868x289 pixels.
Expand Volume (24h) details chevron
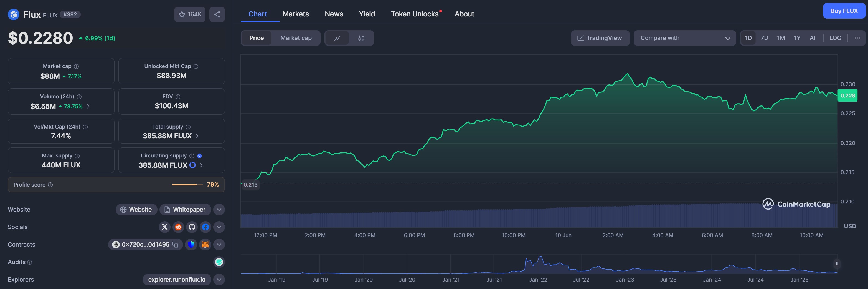pos(88,107)
